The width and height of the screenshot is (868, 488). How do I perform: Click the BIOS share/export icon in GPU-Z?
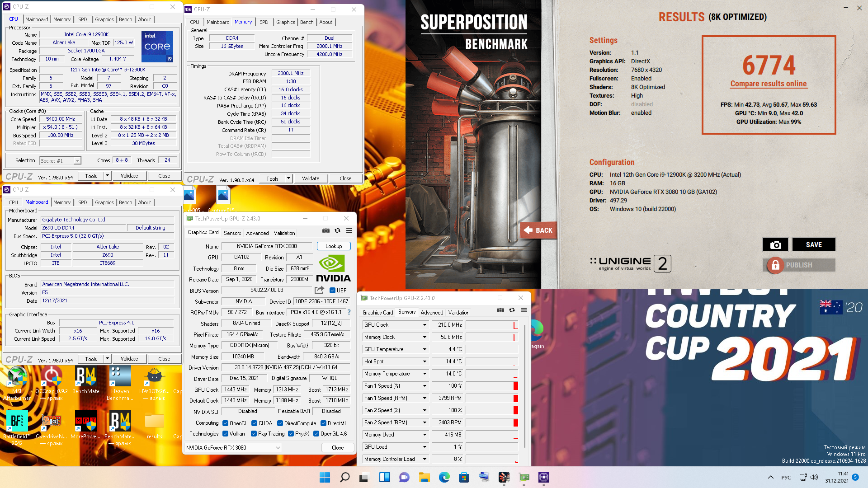click(320, 290)
